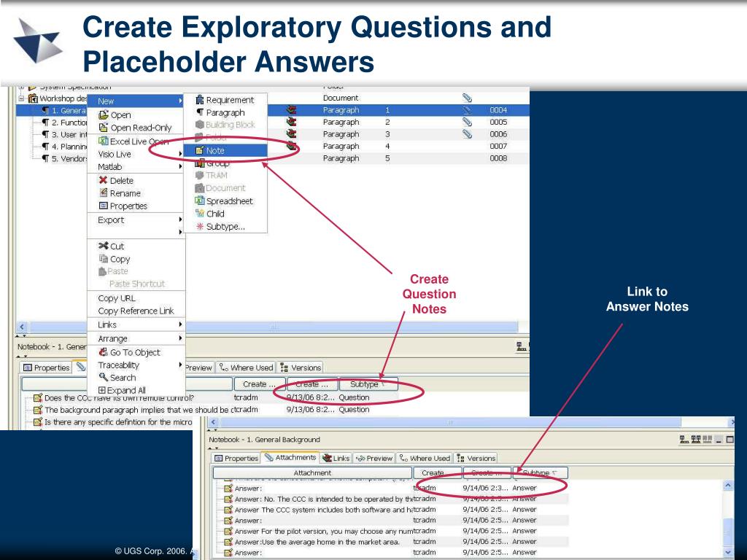Image resolution: width=747 pixels, height=560 pixels.
Task: Expand the Arrange submenu
Action: 136,338
